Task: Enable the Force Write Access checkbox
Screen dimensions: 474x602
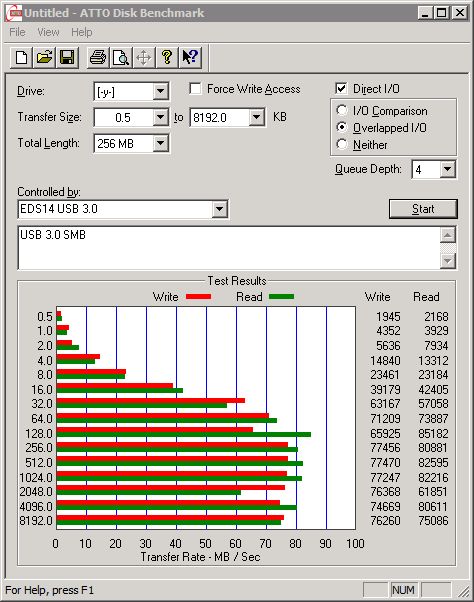Action: [x=195, y=89]
